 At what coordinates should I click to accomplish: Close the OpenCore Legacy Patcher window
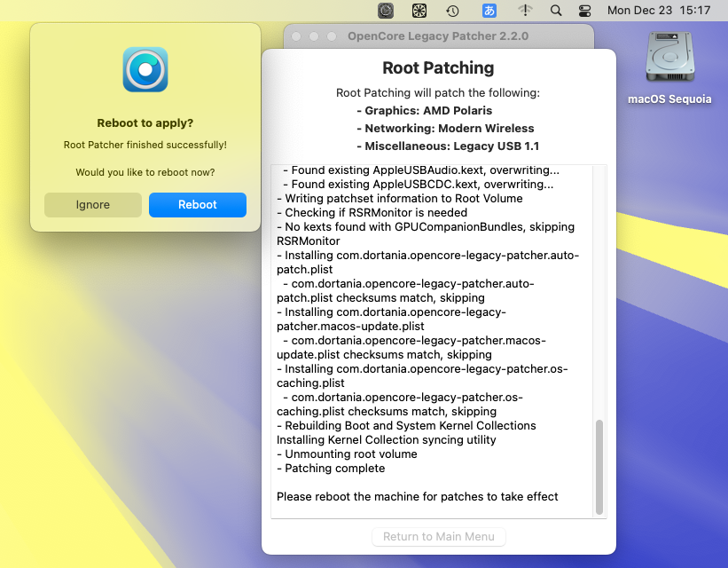click(x=296, y=36)
